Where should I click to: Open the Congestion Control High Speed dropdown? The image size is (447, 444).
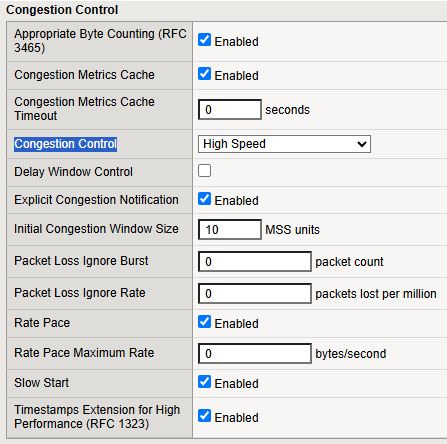[284, 144]
